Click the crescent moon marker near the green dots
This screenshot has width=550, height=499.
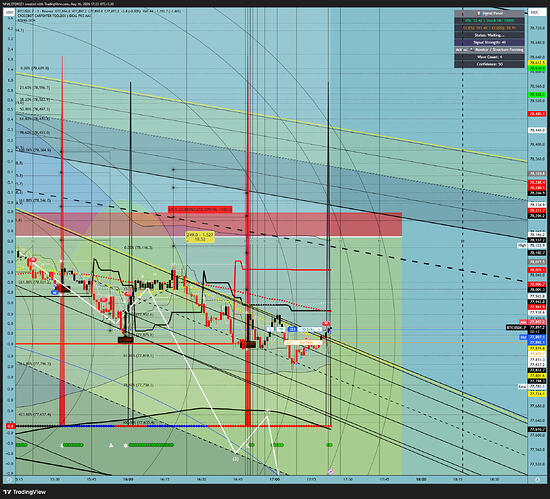coord(62,445)
